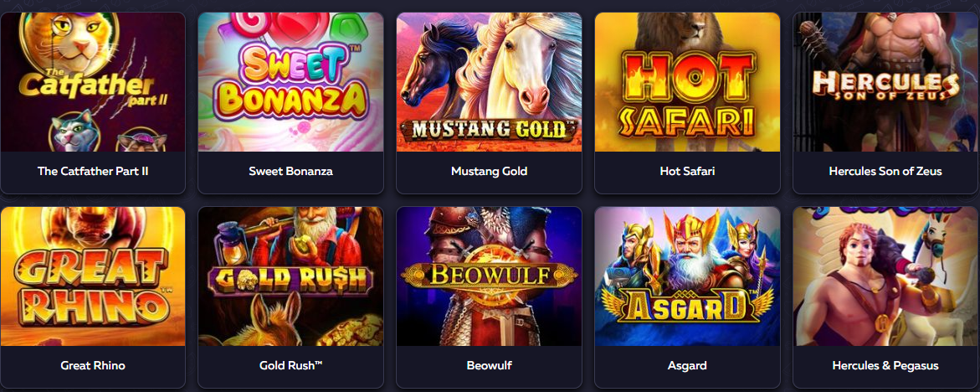
Task: Click the 'Hot Safari' text label
Action: 687,171
